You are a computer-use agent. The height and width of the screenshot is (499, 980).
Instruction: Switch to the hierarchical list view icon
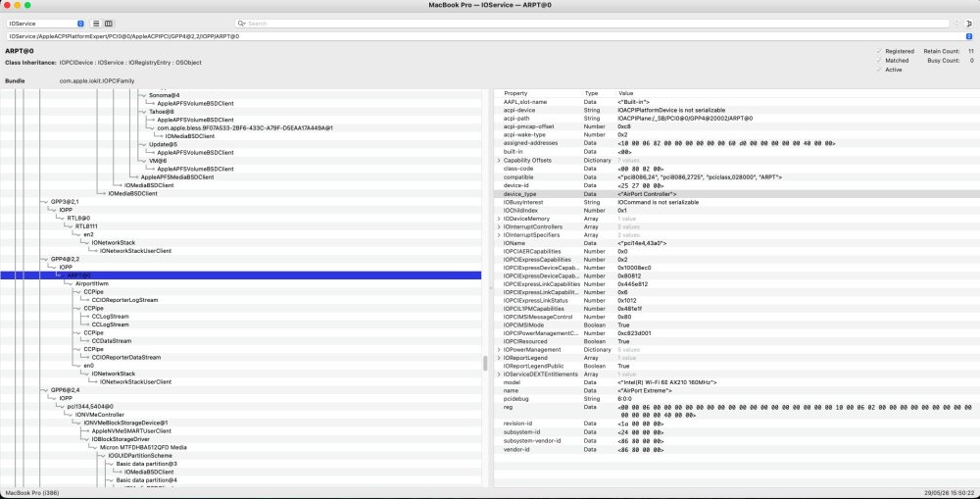pyautogui.click(x=96, y=24)
